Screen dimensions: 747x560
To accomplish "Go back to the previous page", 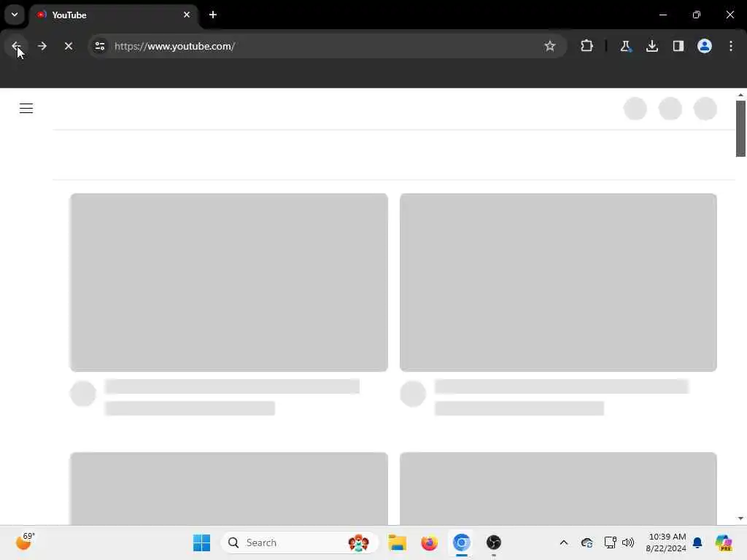I will point(16,46).
